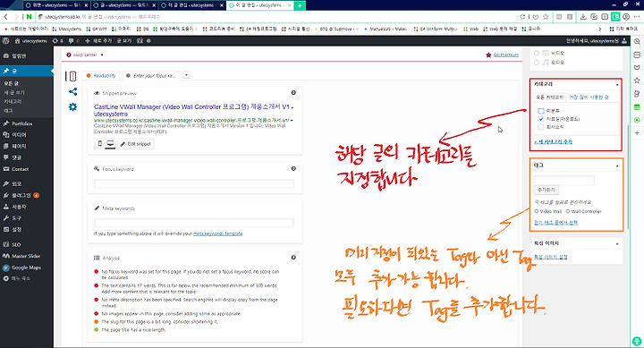
Task: Expand the Help center dropdown
Action: click(85, 55)
